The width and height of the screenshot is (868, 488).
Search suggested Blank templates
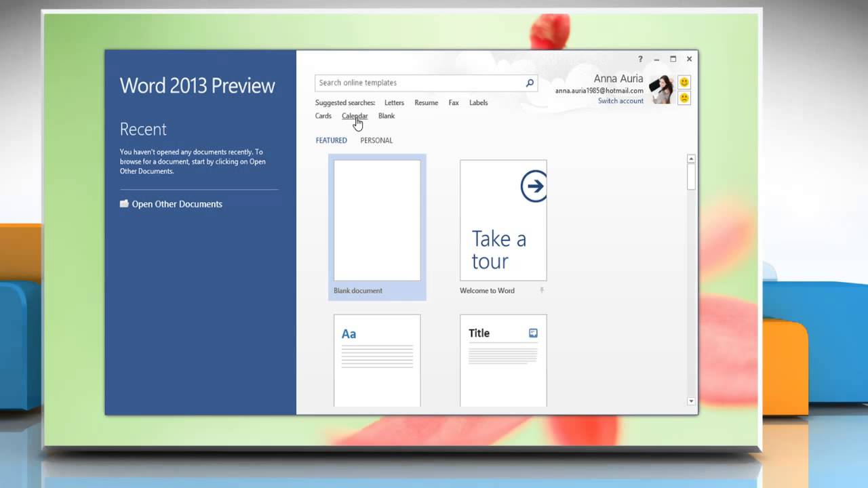pyautogui.click(x=387, y=116)
